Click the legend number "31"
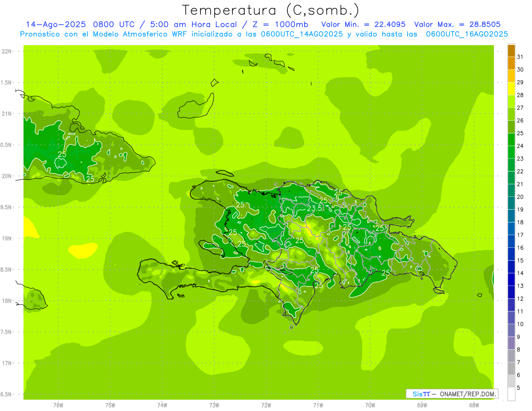 coord(520,57)
